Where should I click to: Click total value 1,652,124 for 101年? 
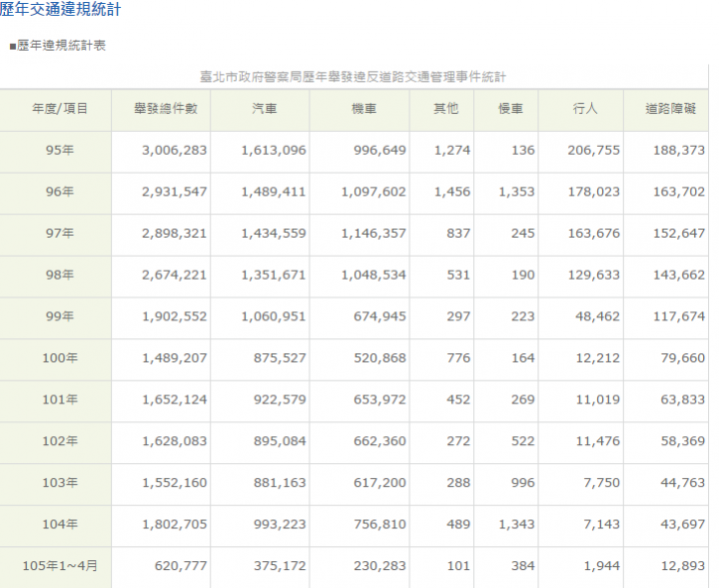click(174, 399)
